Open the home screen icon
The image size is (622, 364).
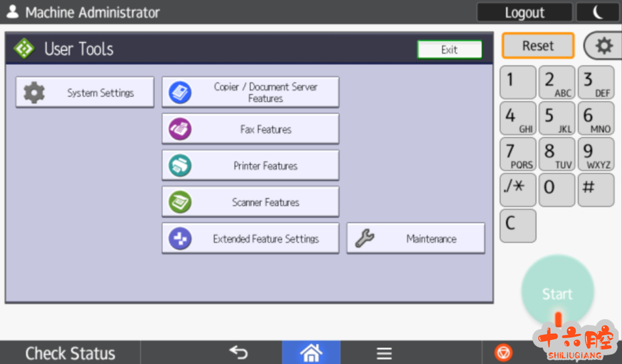coord(311,353)
